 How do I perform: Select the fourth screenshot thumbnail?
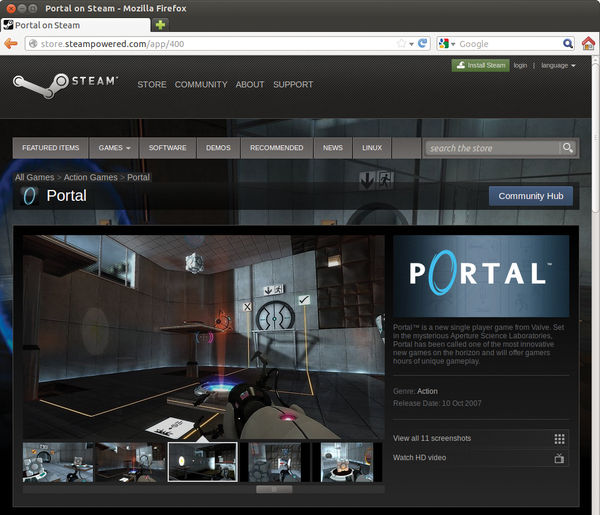(x=275, y=462)
